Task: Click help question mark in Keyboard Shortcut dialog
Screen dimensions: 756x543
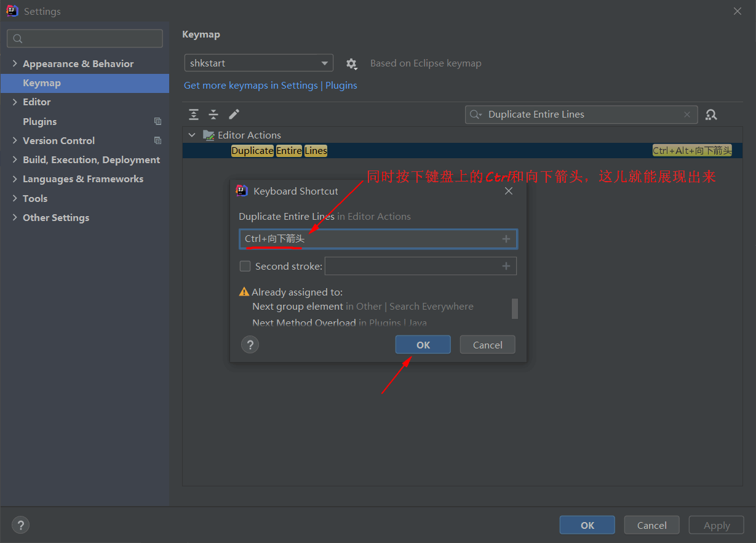Action: tap(250, 345)
